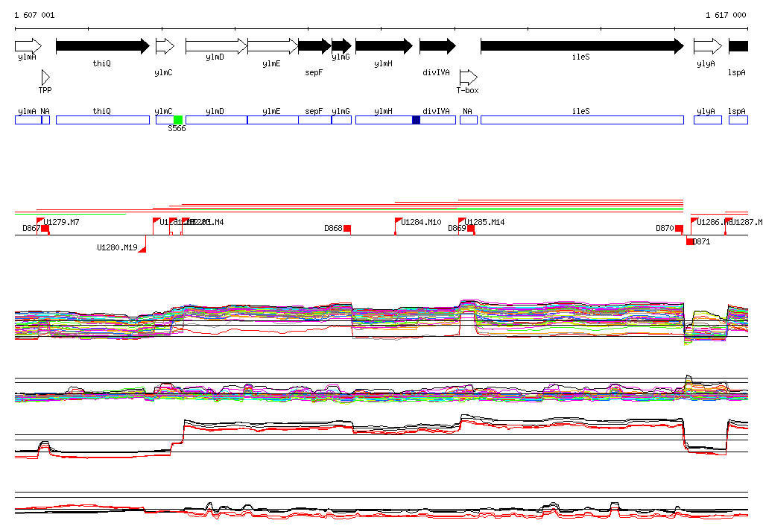
Task: Click the short black ylmG gene arrow
Action: (341, 46)
